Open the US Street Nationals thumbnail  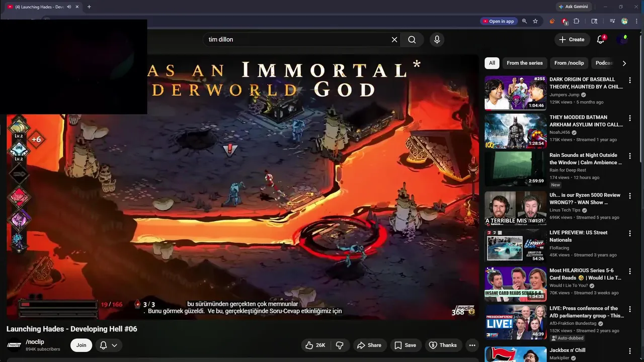tap(515, 246)
